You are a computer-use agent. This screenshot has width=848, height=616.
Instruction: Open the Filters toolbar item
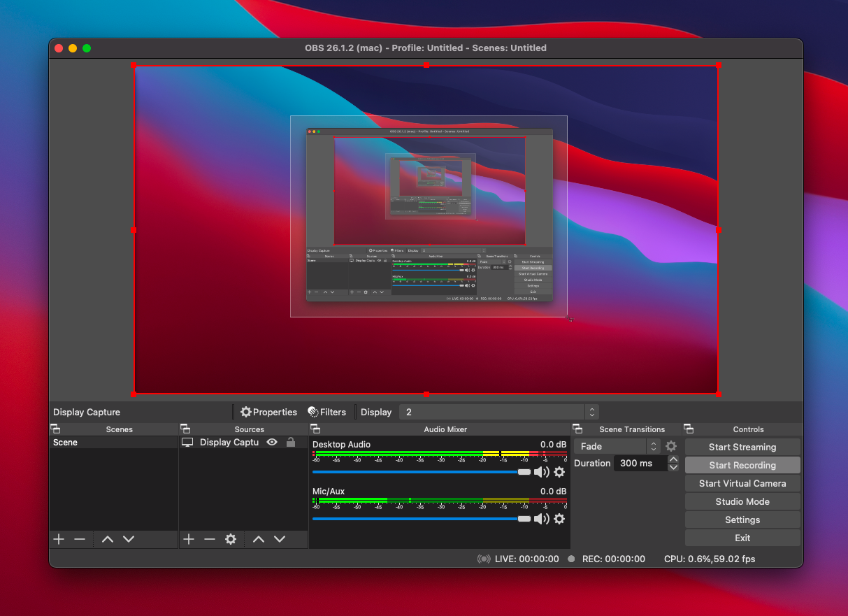(326, 413)
